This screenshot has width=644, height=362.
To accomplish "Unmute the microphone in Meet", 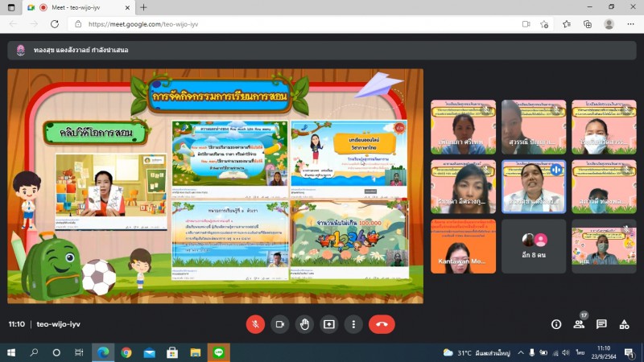I will click(255, 324).
